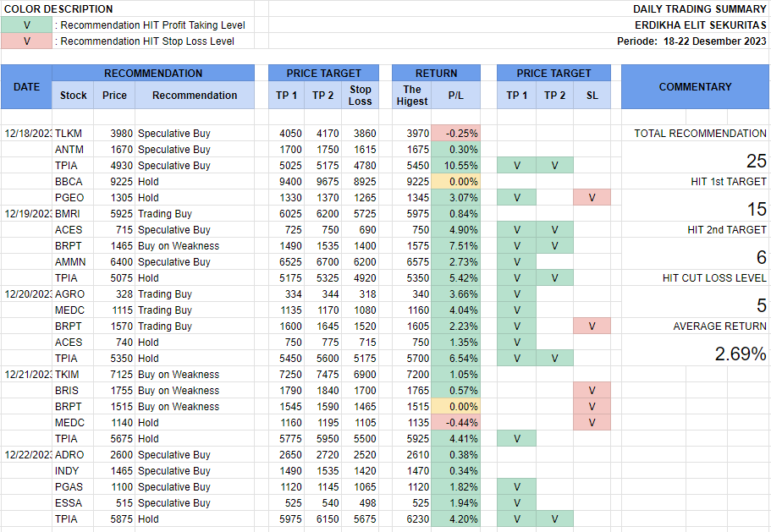The image size is (771, 532).
Task: Select the -0.25% P/L cell
Action: (455, 134)
